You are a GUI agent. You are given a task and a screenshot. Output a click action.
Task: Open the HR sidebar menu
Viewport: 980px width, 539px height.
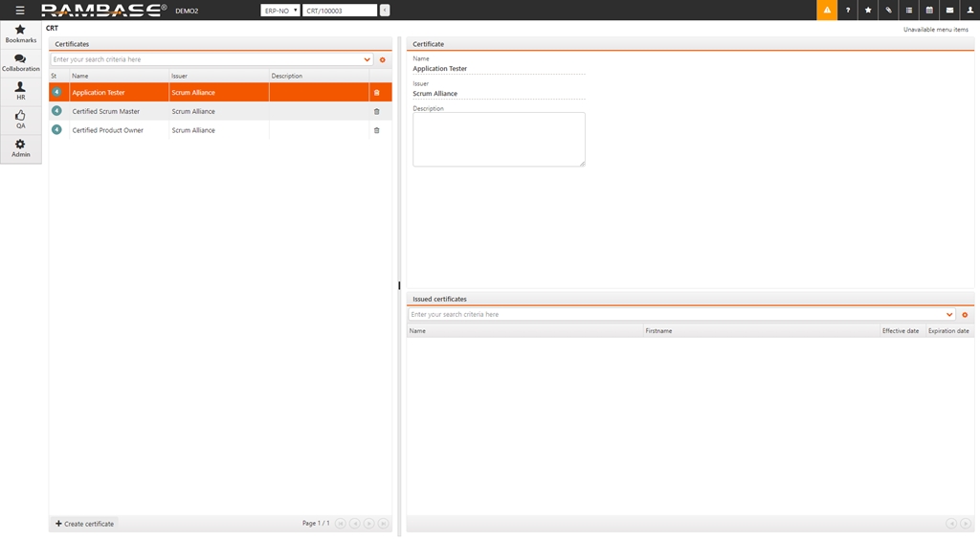tap(20, 91)
